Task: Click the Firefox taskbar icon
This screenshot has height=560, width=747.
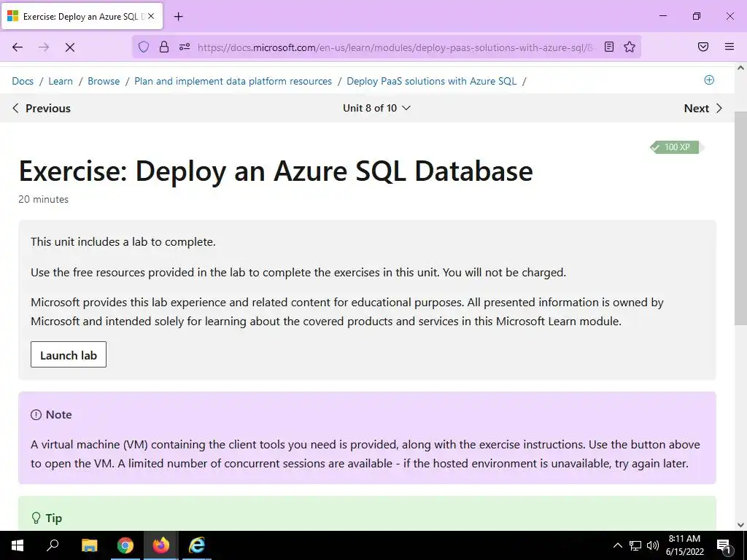Action: (x=160, y=545)
